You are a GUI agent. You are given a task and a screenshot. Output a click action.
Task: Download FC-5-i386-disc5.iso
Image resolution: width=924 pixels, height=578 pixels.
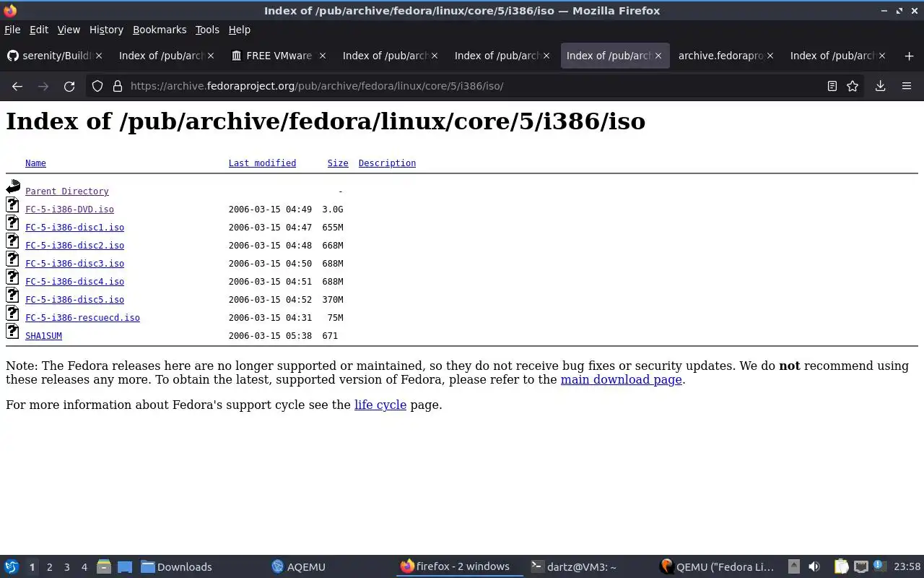point(74,300)
